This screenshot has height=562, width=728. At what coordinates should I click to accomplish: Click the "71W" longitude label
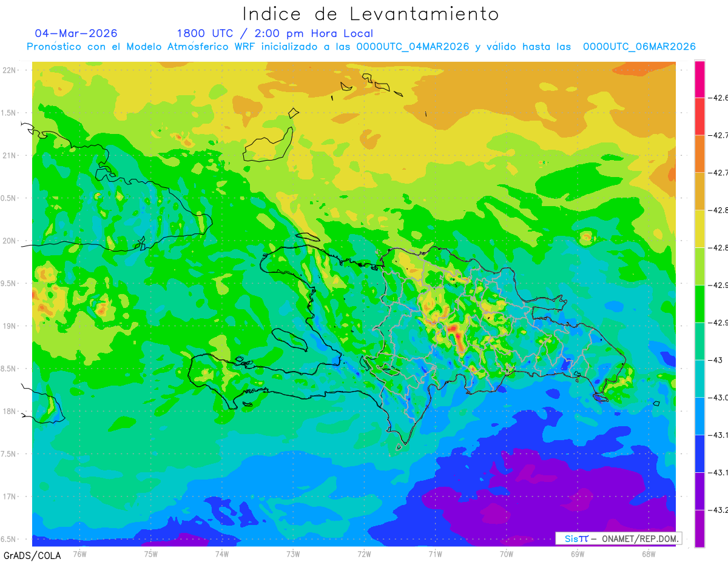point(435,554)
